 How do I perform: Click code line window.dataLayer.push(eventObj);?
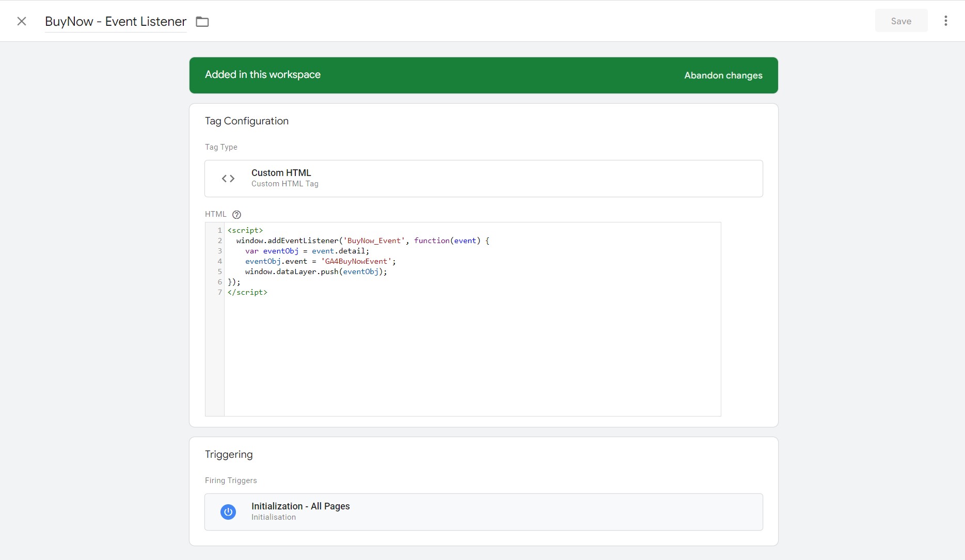(316, 271)
